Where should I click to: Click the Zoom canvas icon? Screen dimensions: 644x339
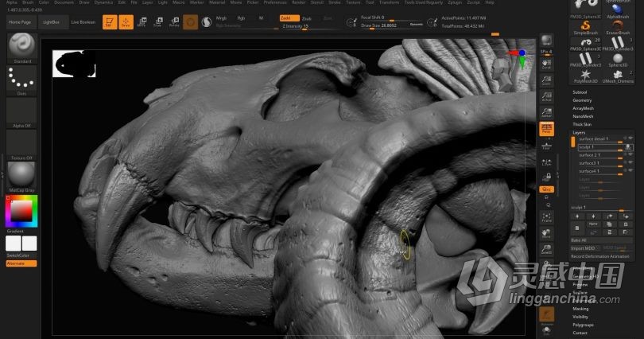point(546,80)
